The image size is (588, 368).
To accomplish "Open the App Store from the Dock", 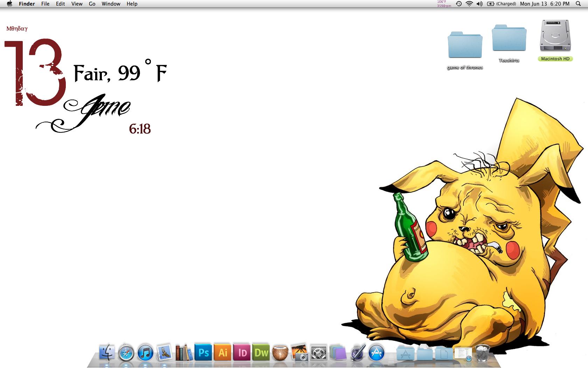I will pyautogui.click(x=377, y=353).
